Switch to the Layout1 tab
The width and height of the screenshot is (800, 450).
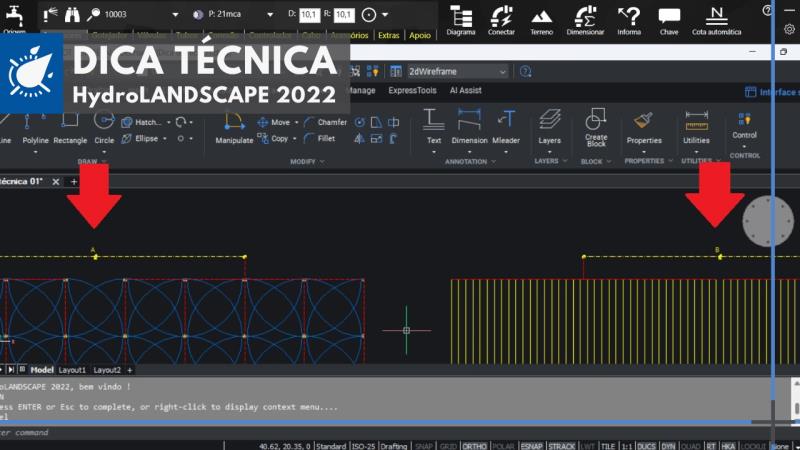click(72, 370)
